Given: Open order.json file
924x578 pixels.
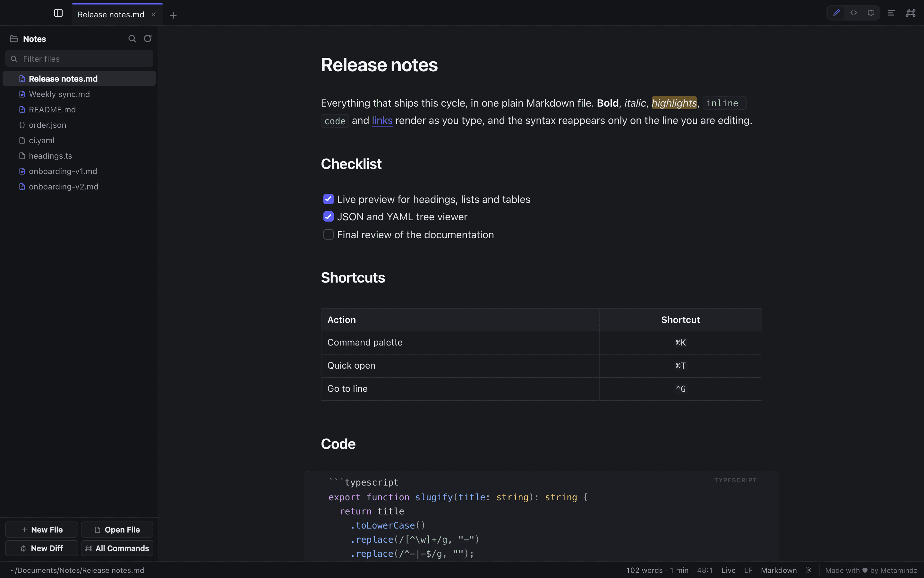Looking at the screenshot, I should [79, 125].
